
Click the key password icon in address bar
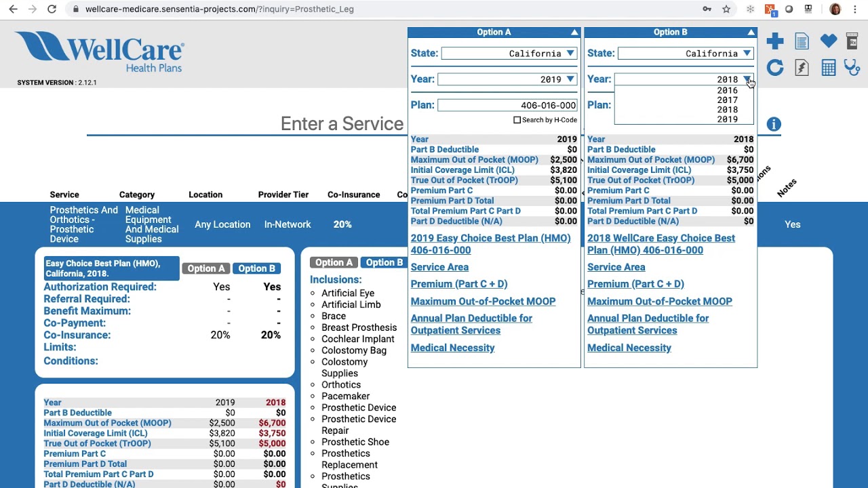coord(707,9)
